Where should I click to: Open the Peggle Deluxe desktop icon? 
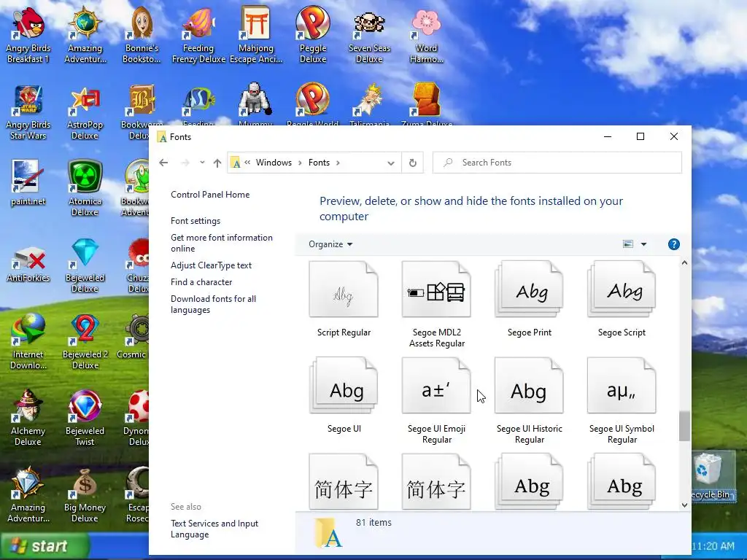coord(313,35)
